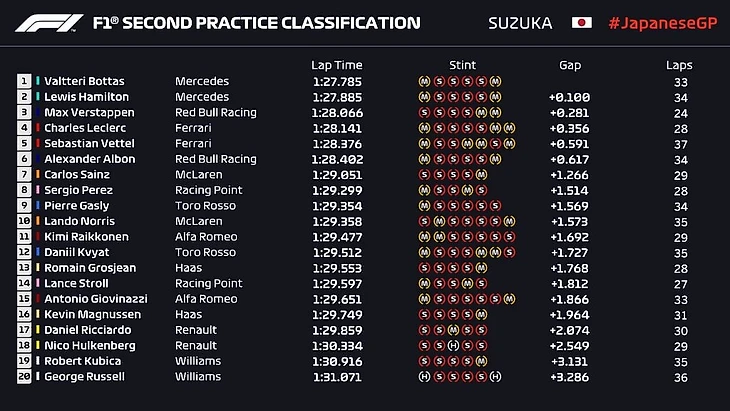This screenshot has width=730, height=411.
Task: Click Verstappen's first soft tyre icon
Action: point(424,113)
